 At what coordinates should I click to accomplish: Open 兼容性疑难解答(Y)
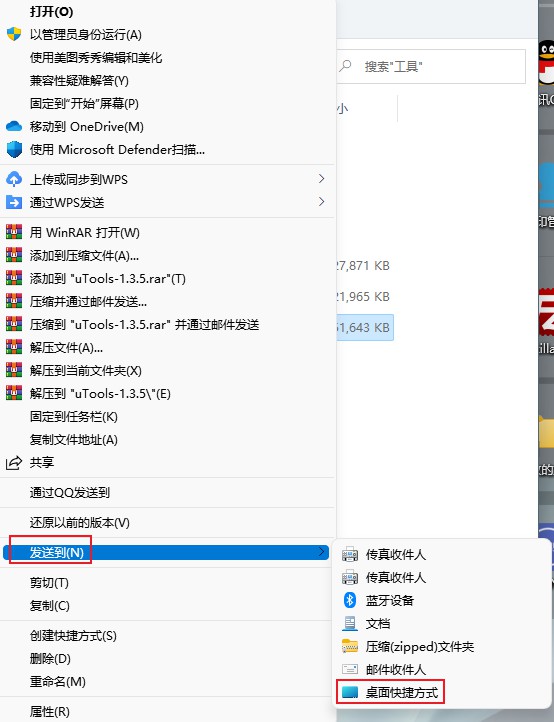coord(79,81)
